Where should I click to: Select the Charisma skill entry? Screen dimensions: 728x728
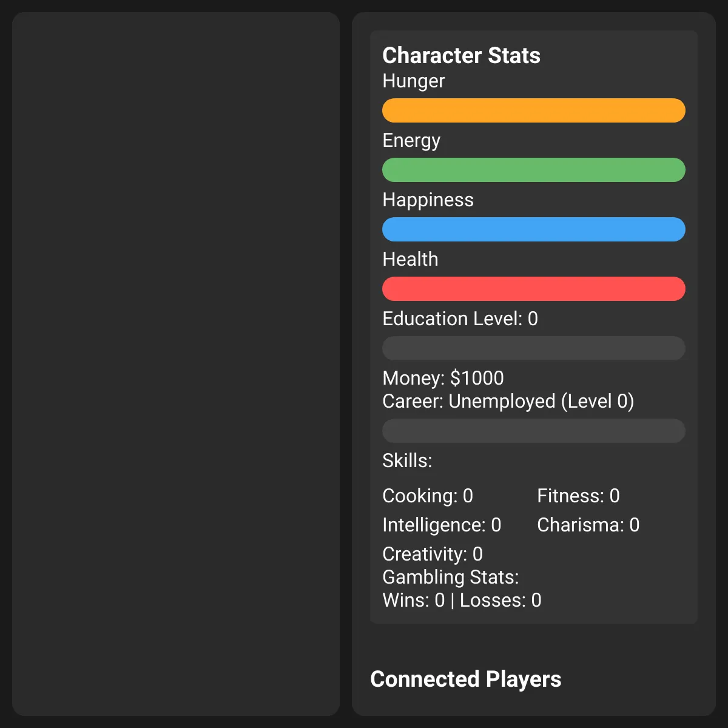click(x=588, y=525)
